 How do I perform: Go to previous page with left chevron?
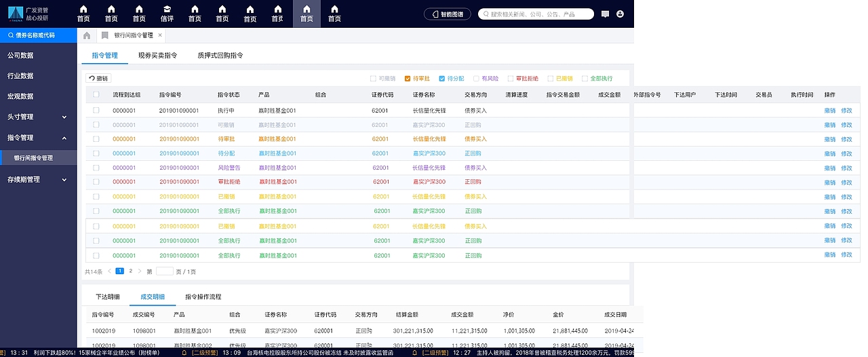tap(109, 271)
